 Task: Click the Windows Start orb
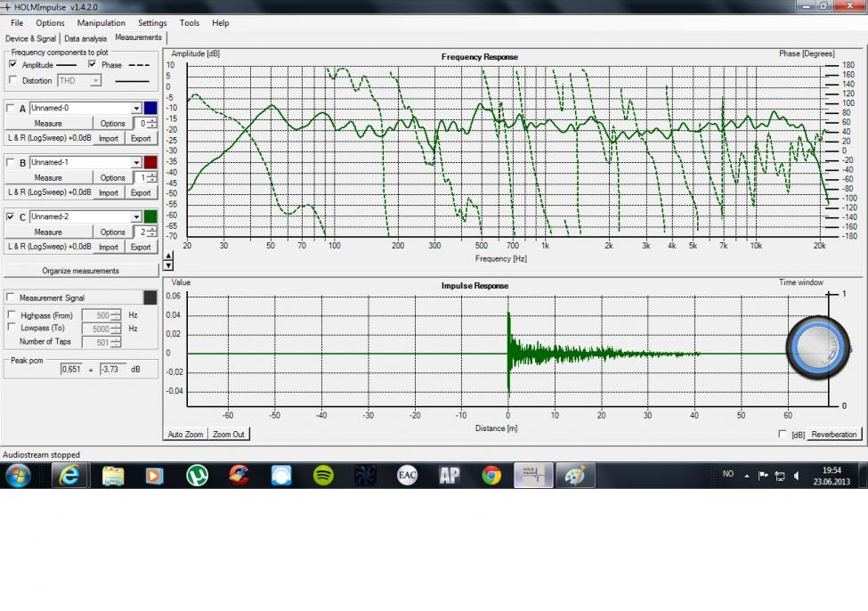coord(18,476)
